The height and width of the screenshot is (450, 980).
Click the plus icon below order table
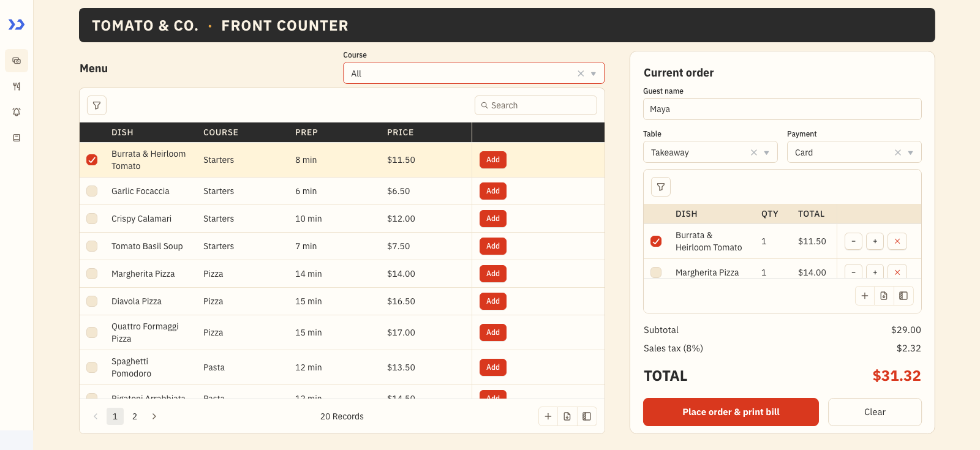(865, 296)
